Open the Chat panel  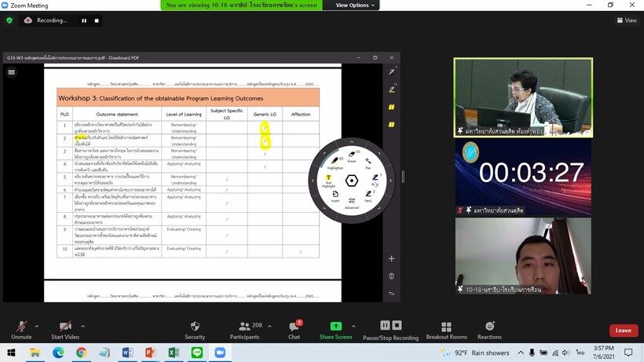click(x=294, y=331)
